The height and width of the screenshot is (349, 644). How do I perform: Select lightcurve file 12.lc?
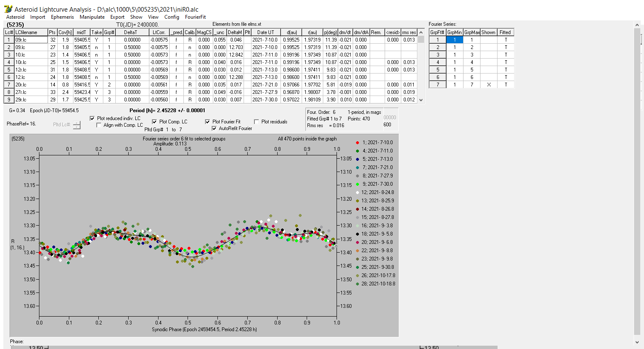tap(31, 77)
